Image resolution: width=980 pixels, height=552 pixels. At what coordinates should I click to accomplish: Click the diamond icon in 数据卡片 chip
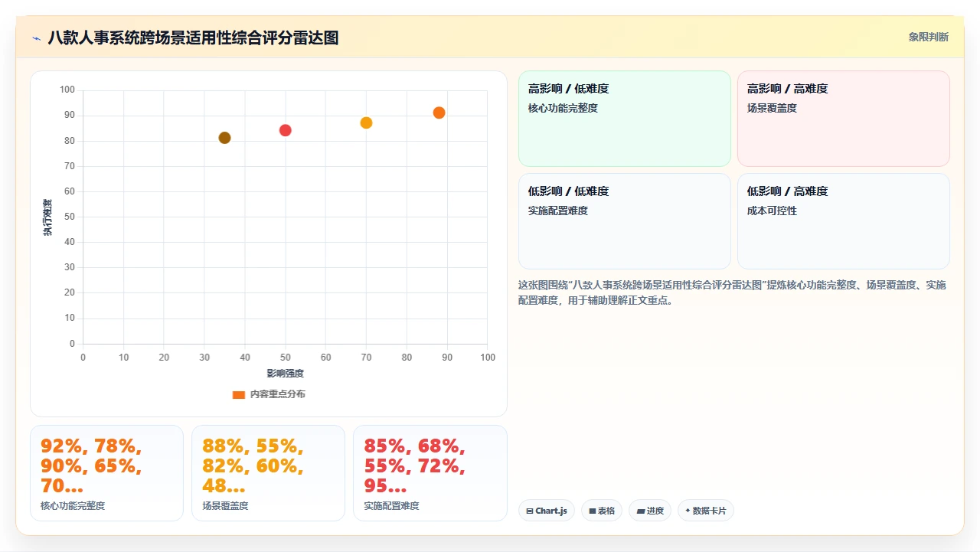click(x=688, y=511)
